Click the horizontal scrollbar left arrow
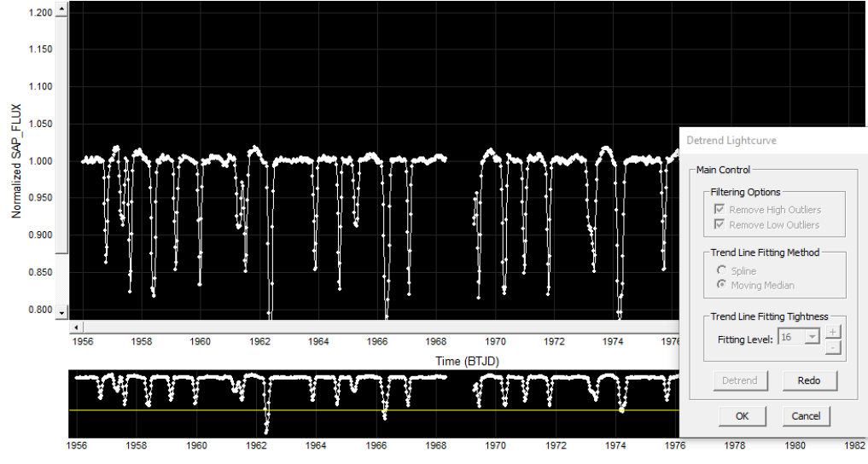Screen dimensions: 868x464 [77, 327]
